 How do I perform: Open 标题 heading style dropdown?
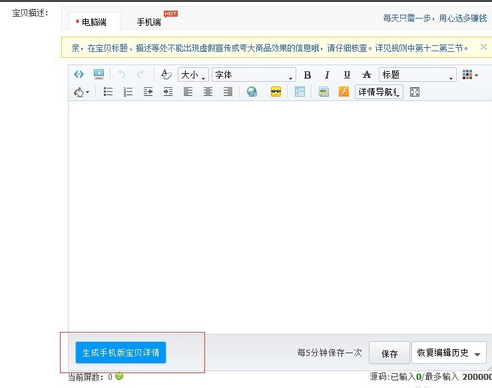click(418, 75)
